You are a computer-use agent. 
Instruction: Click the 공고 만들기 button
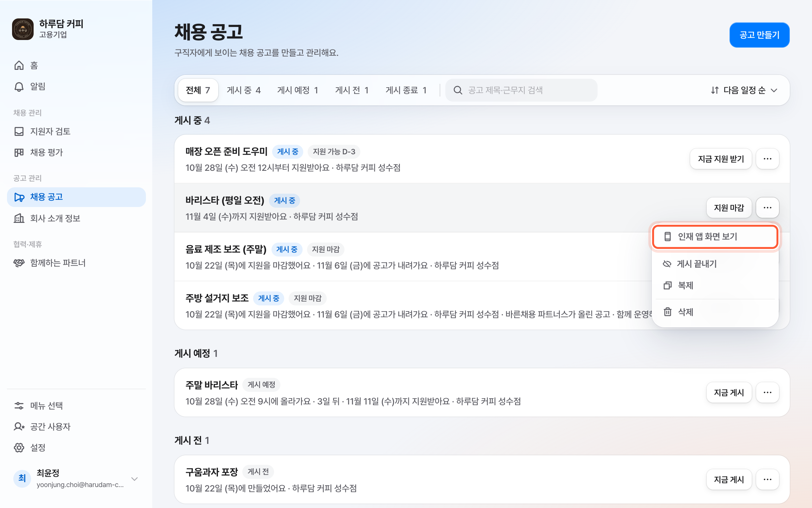759,35
